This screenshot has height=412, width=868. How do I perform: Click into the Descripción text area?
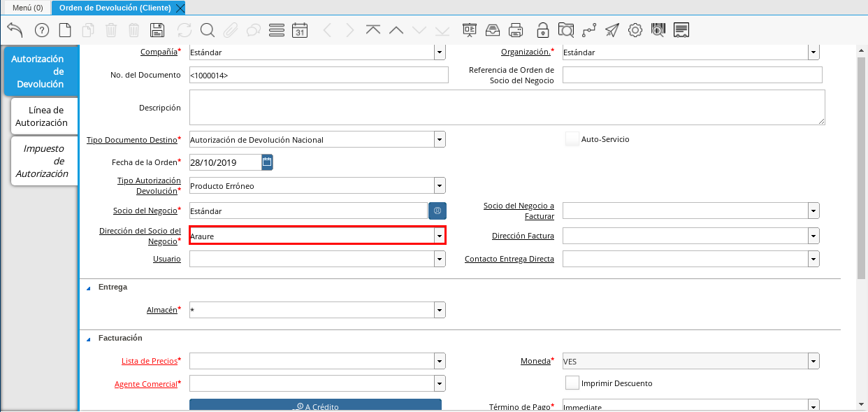click(x=507, y=108)
